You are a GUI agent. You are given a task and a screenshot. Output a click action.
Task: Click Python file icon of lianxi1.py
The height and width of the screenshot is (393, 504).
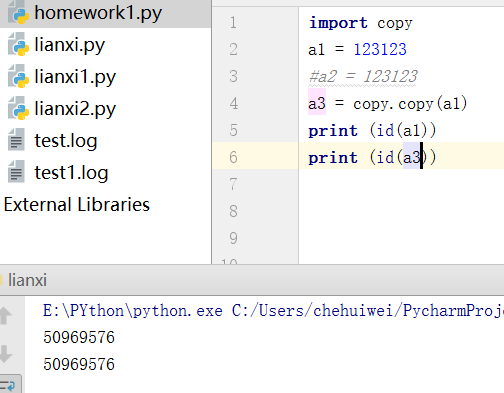click(x=18, y=77)
